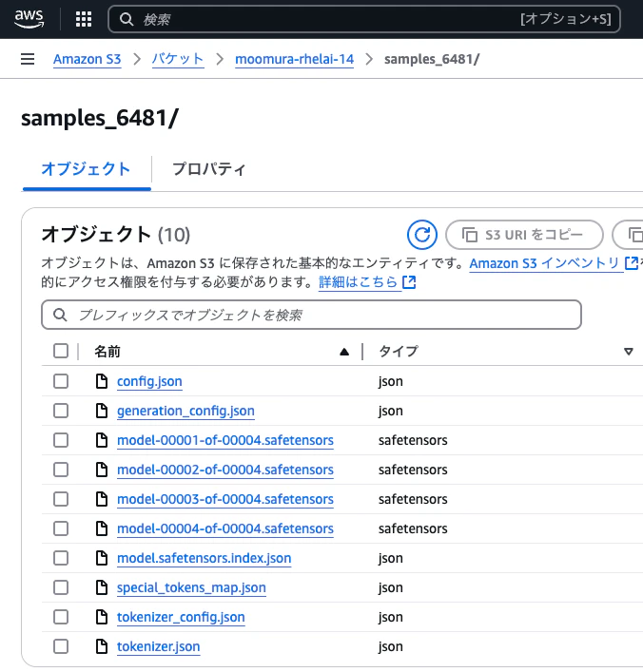Click the special_tokens_map.json file icon
Viewport: 643px width, 672px height.
102,587
